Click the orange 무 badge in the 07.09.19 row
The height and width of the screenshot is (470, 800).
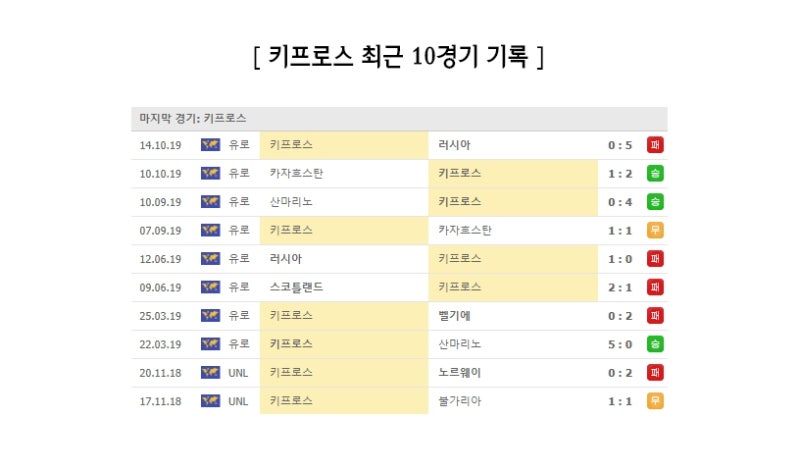[655, 230]
